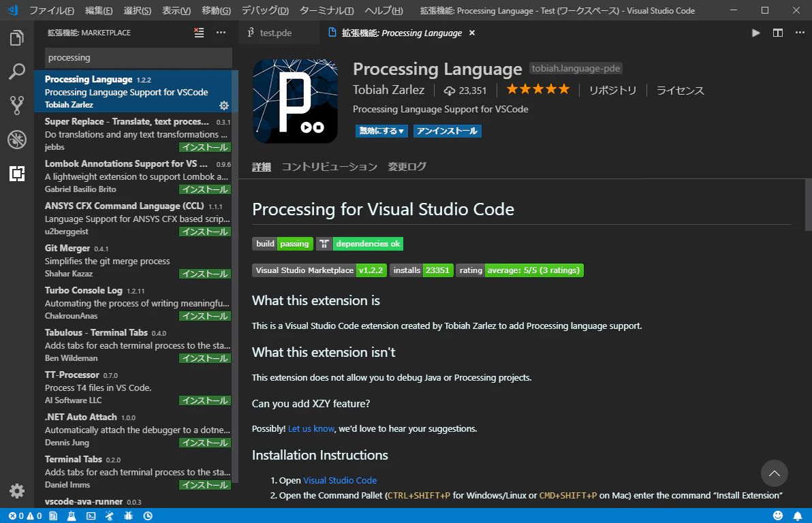
Task: Open the ターミナル menu
Action: tap(326, 10)
